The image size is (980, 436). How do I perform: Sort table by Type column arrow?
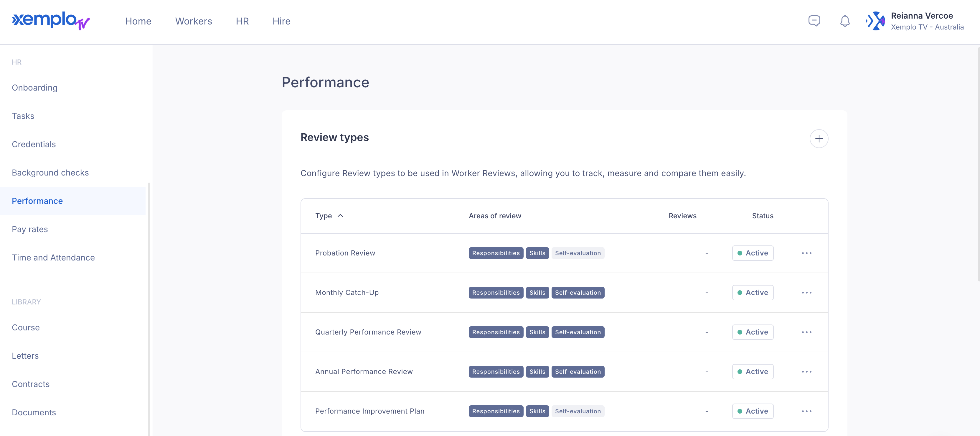tap(340, 216)
